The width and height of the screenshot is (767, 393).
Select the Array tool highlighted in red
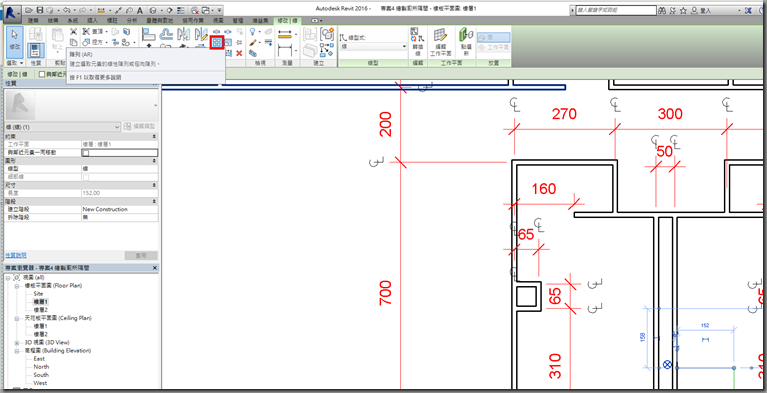click(217, 43)
